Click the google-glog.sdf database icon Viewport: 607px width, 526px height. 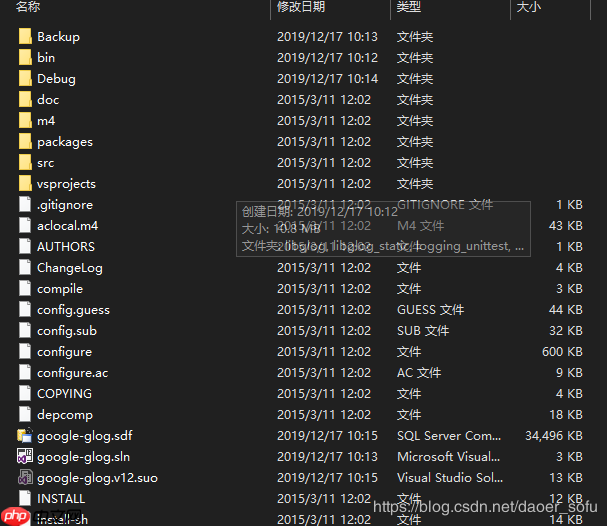pos(25,435)
